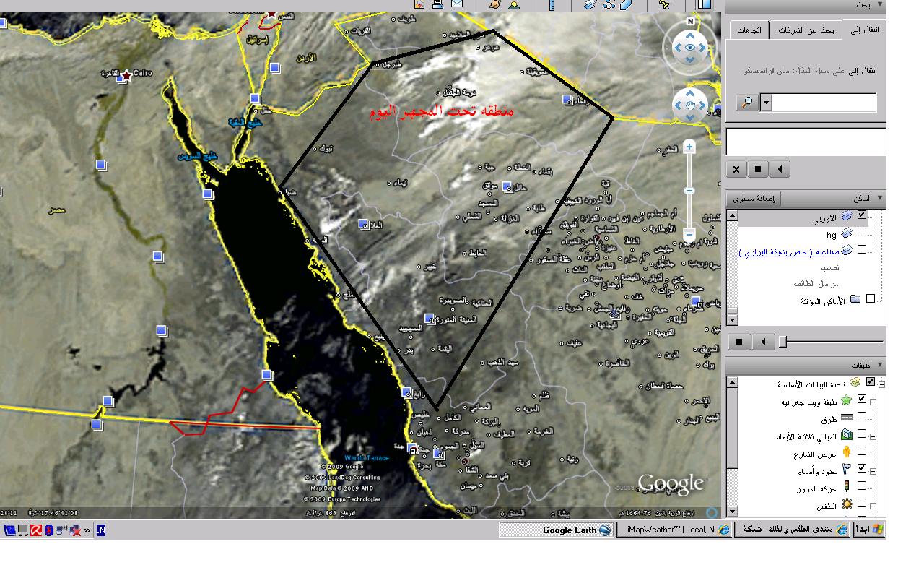Click the blue square placemark beside المدينة المنورة
Screen dimensions: 924x578
pos(430,318)
